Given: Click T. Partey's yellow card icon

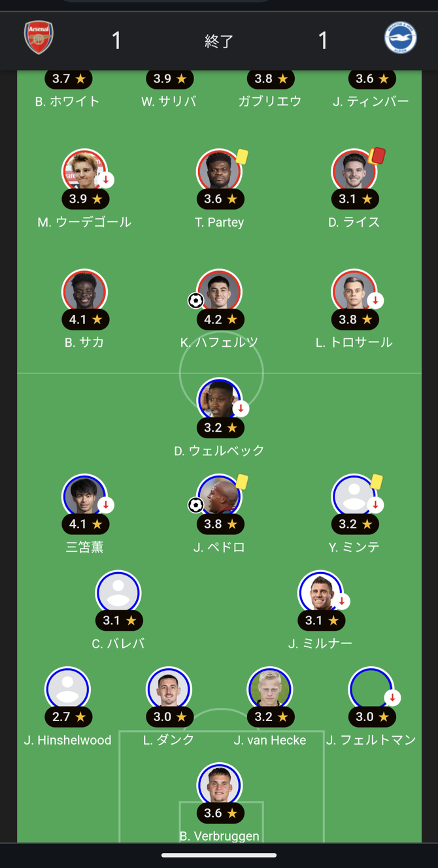Looking at the screenshot, I should [242, 157].
